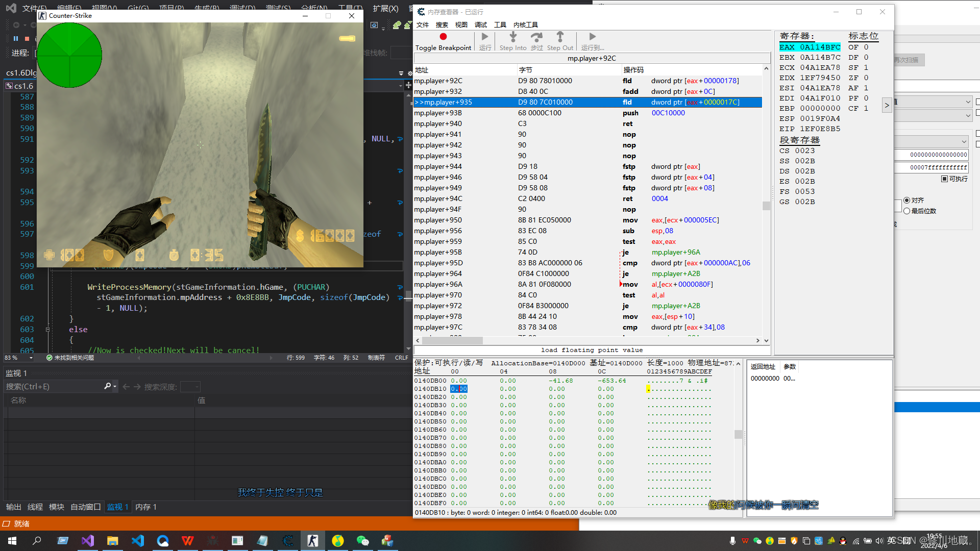Open the 文件 menu in Memory Viewer
This screenshot has height=551, width=980.
point(423,24)
